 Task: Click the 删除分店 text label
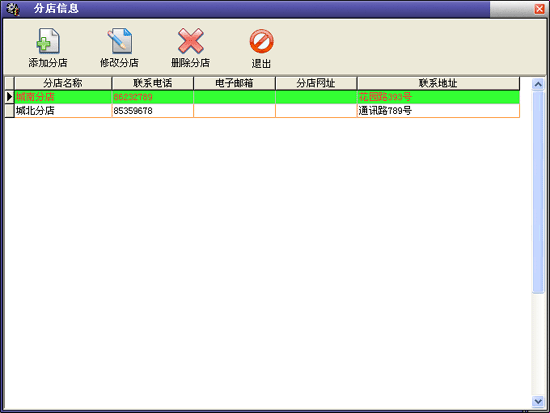(x=190, y=63)
